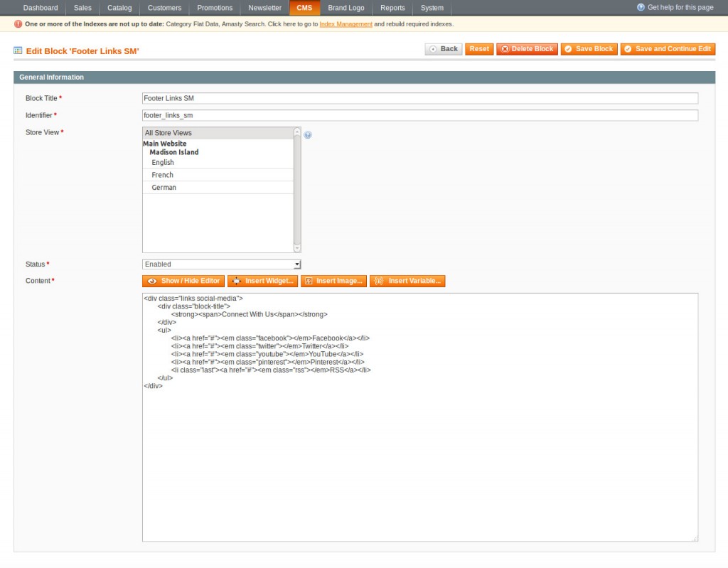Open the Insert Image dialog
The image size is (728, 568).
point(333,281)
